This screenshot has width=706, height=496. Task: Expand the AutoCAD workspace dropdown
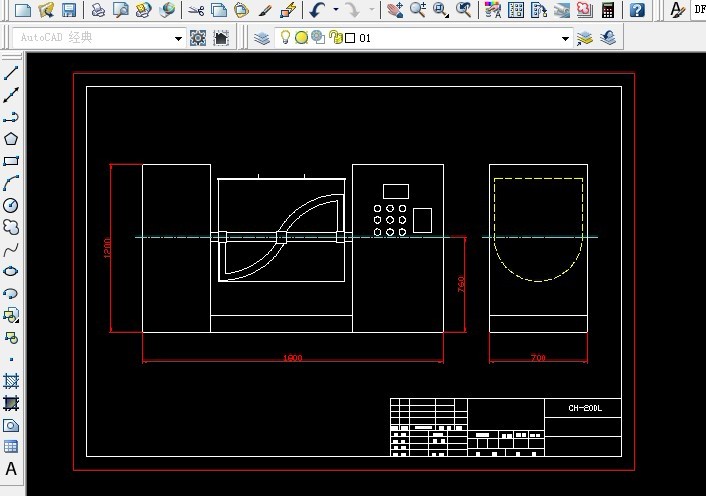tap(178, 38)
